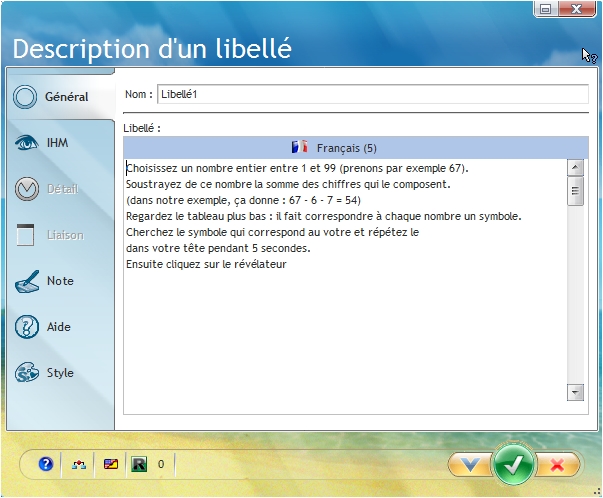Click the line Ensuite cliquez sur le révélateur
This screenshot has width=603, height=498.
click(206, 264)
